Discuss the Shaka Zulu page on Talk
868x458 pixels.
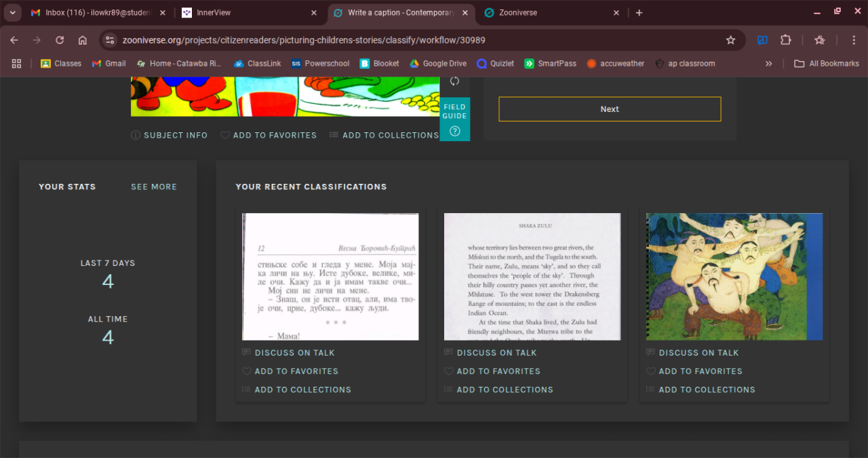click(x=491, y=353)
